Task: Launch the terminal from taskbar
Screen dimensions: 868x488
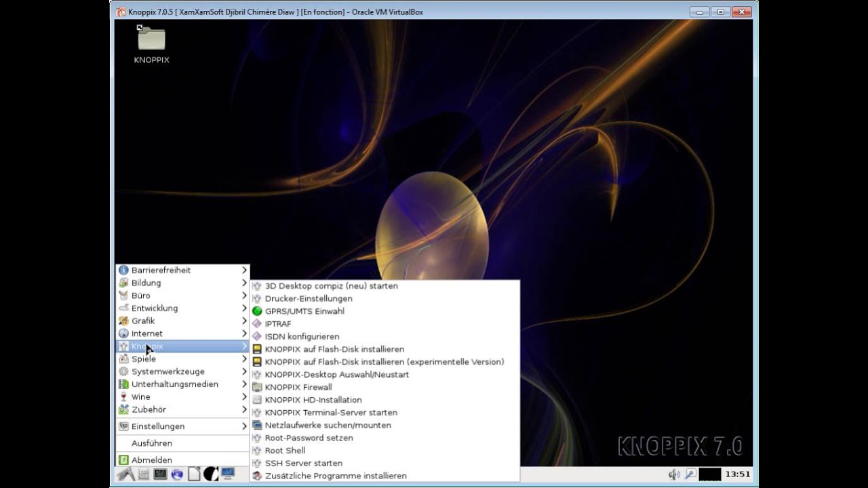Action: click(160, 474)
